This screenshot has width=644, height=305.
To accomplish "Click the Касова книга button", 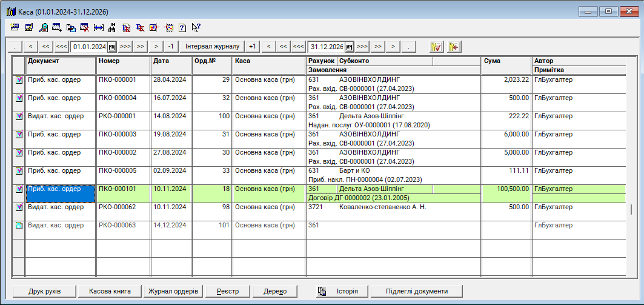I will pos(110,291).
